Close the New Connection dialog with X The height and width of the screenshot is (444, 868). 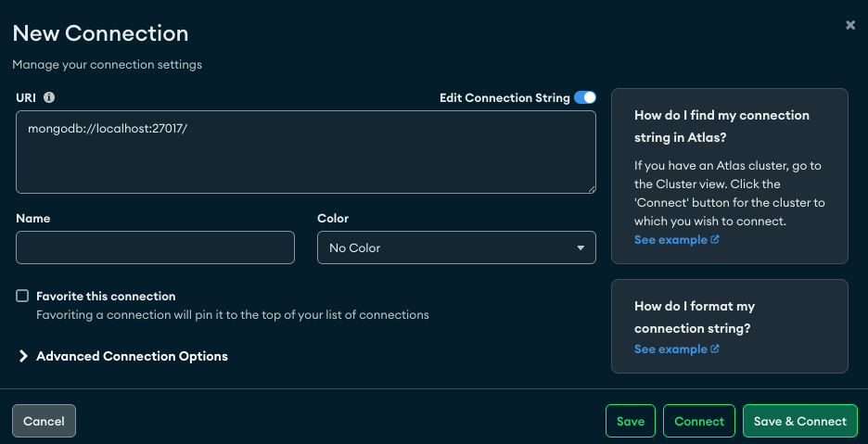(850, 25)
